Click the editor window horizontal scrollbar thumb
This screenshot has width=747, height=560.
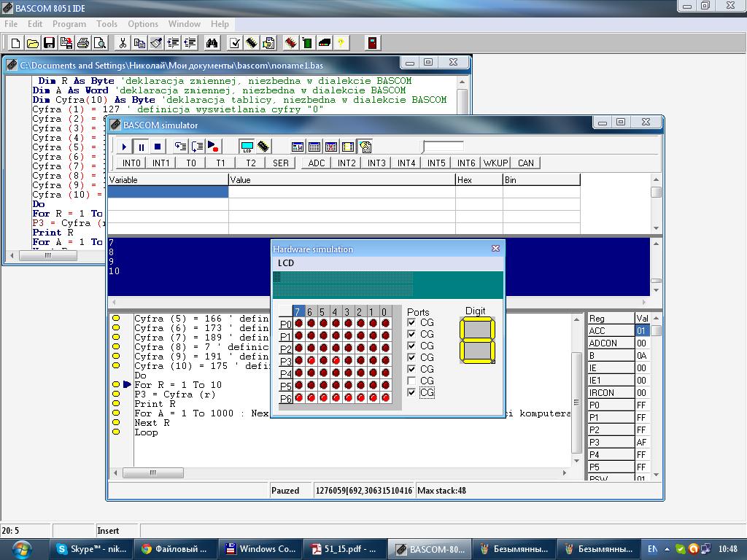click(x=47, y=256)
